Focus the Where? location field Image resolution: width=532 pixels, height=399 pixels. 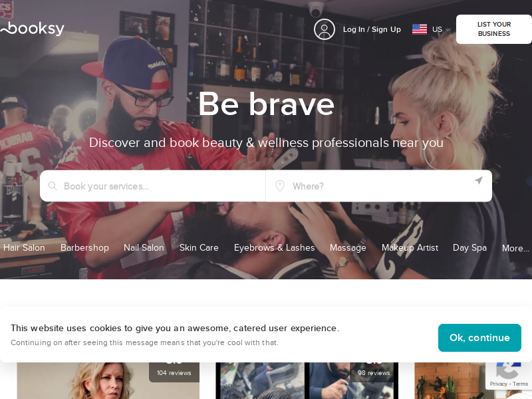point(378,186)
